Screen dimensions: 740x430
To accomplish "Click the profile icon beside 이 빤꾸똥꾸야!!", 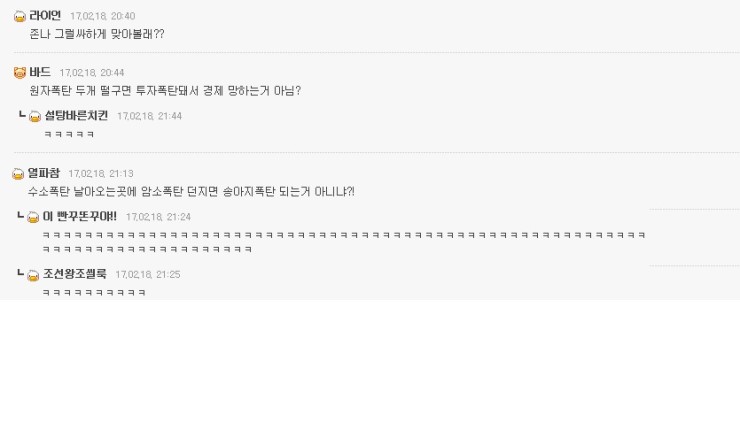I will coord(34,217).
